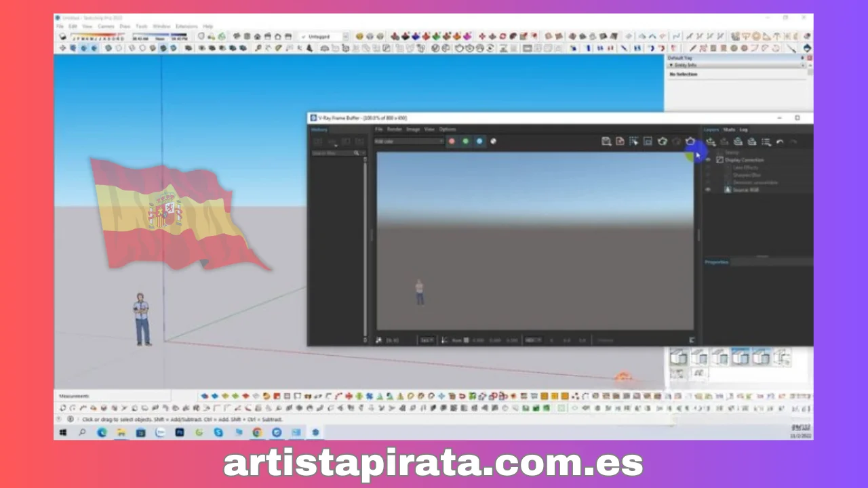Click the load layer preset icon
The image size is (868, 488).
pyautogui.click(x=752, y=142)
